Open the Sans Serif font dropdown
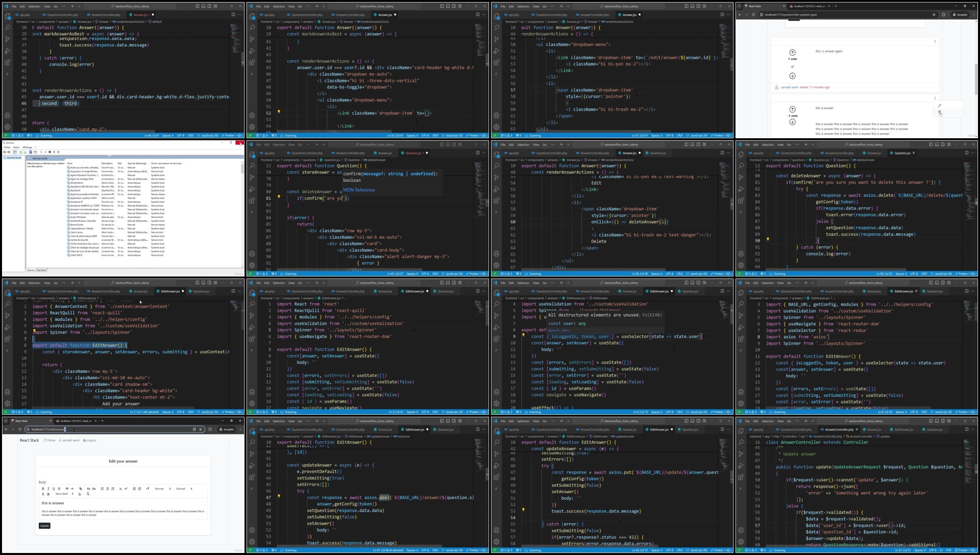The width and height of the screenshot is (980, 555). pos(65,494)
